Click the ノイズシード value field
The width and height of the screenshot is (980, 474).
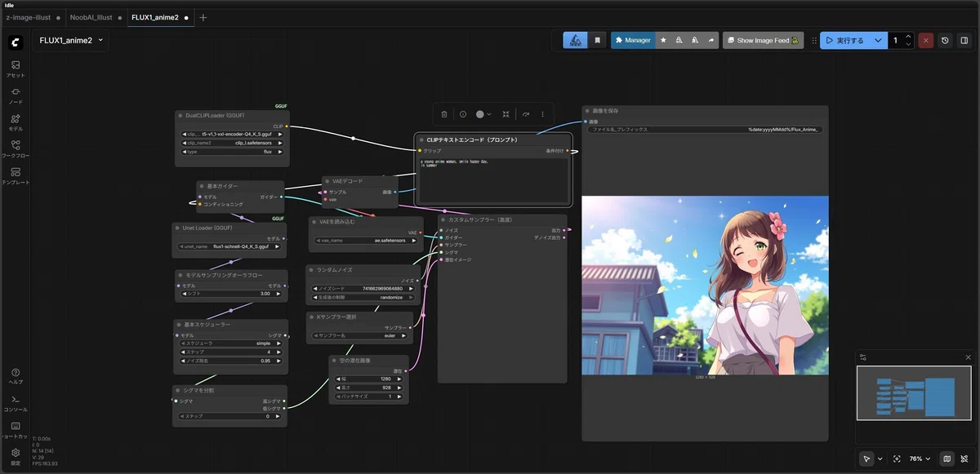pyautogui.click(x=363, y=288)
